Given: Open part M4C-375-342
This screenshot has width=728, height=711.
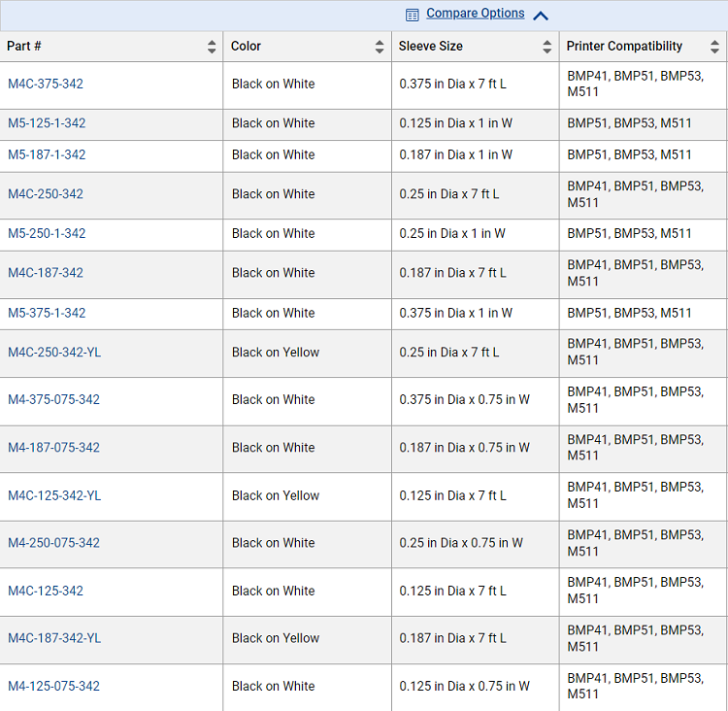Looking at the screenshot, I should coord(46,84).
